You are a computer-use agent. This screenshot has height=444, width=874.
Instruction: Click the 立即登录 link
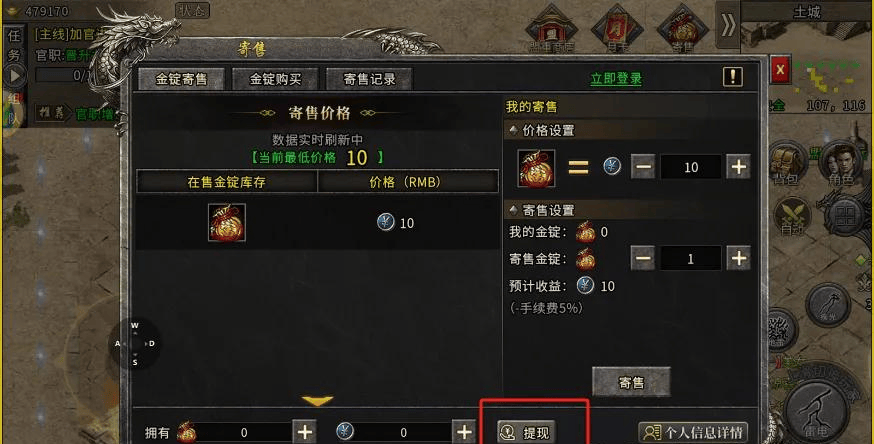coord(616,79)
